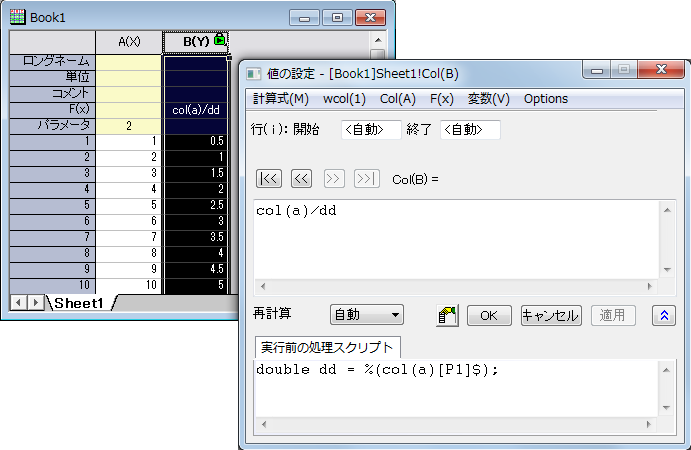
Task: Close the Set Values dialog
Action: [x=661, y=69]
